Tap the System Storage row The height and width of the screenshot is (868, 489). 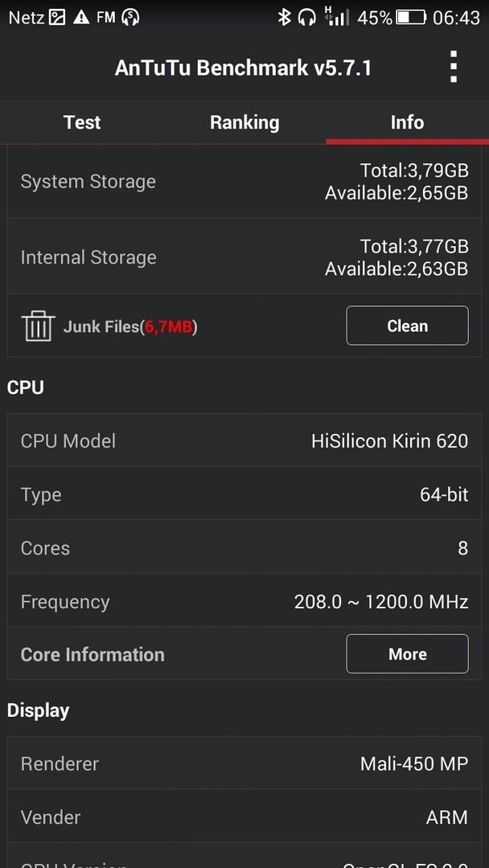244,182
